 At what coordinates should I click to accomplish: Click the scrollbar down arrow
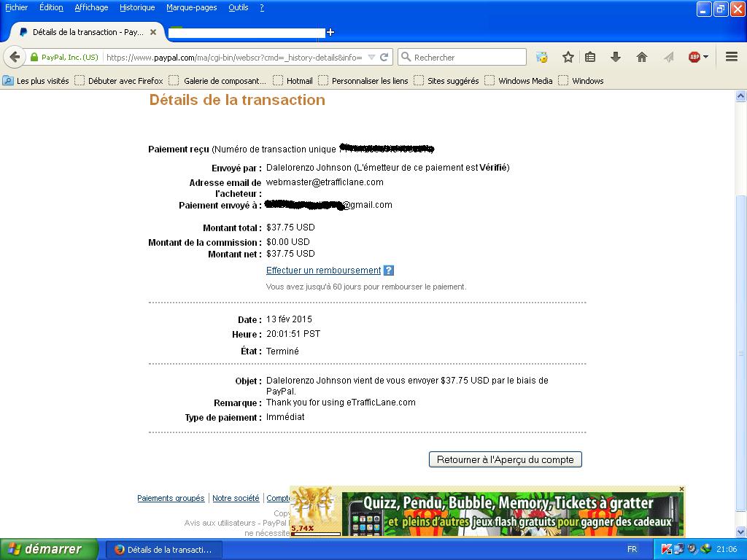[x=741, y=532]
